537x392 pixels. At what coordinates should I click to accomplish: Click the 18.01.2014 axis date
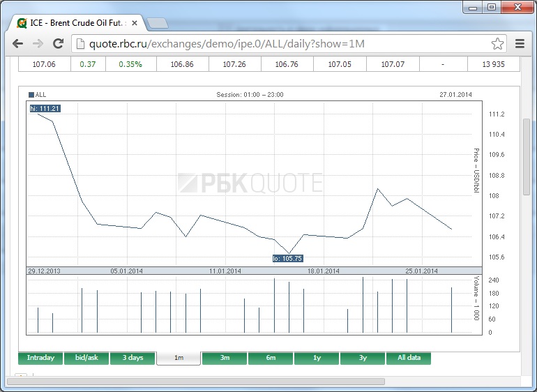pyautogui.click(x=324, y=271)
